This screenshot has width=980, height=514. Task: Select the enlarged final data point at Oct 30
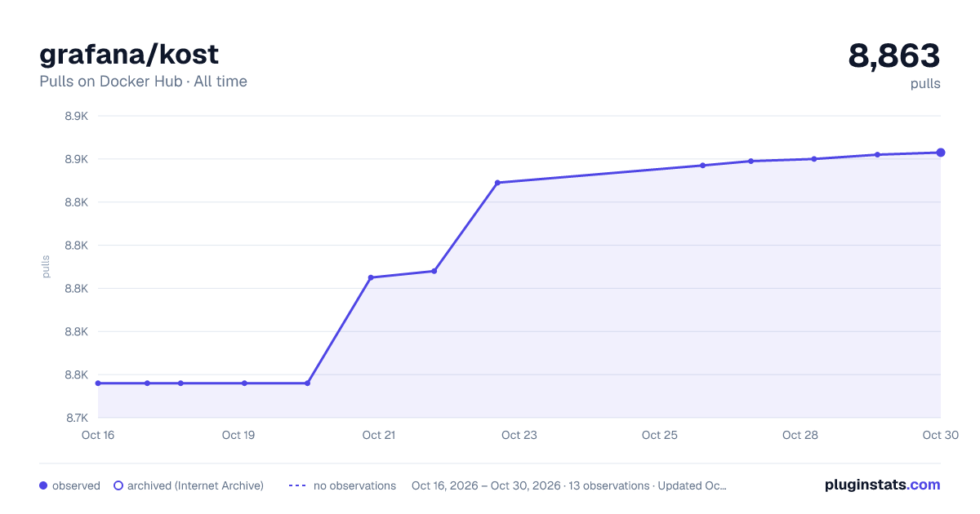pyautogui.click(x=941, y=153)
